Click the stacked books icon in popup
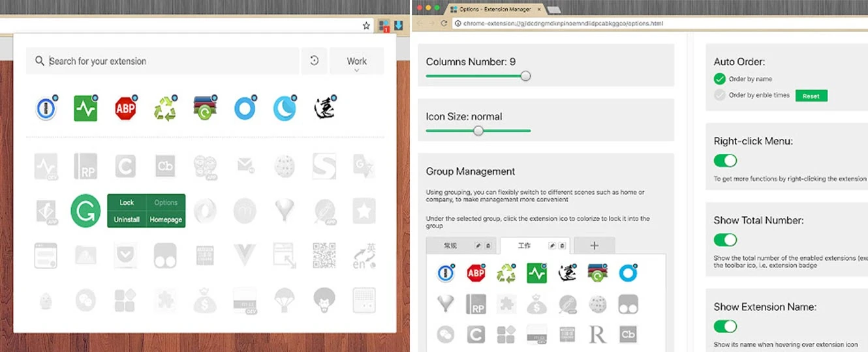Screen dimensions: 868x352 205,108
